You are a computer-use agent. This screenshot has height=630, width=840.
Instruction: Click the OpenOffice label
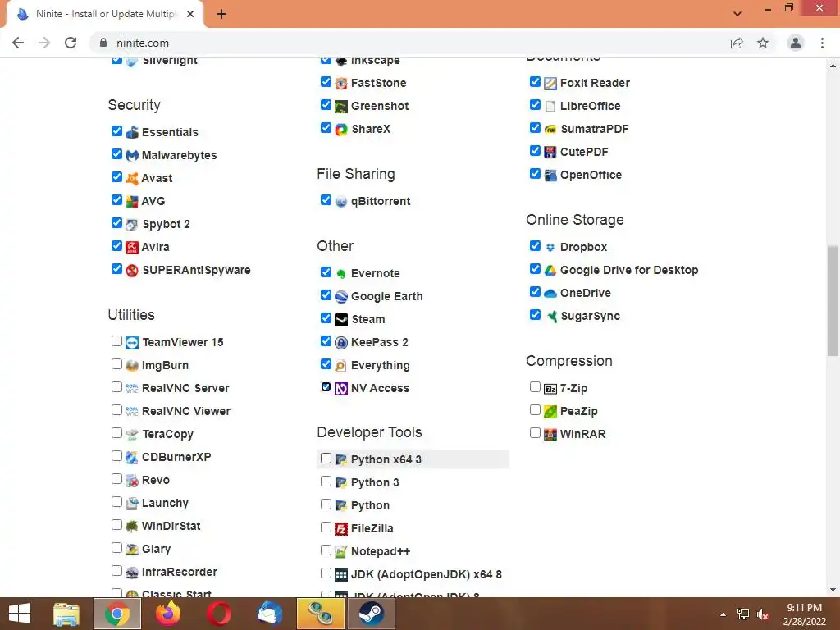pyautogui.click(x=591, y=176)
